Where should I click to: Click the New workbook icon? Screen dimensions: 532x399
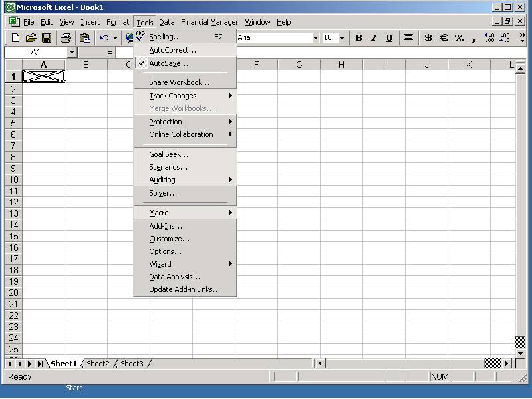coord(16,38)
